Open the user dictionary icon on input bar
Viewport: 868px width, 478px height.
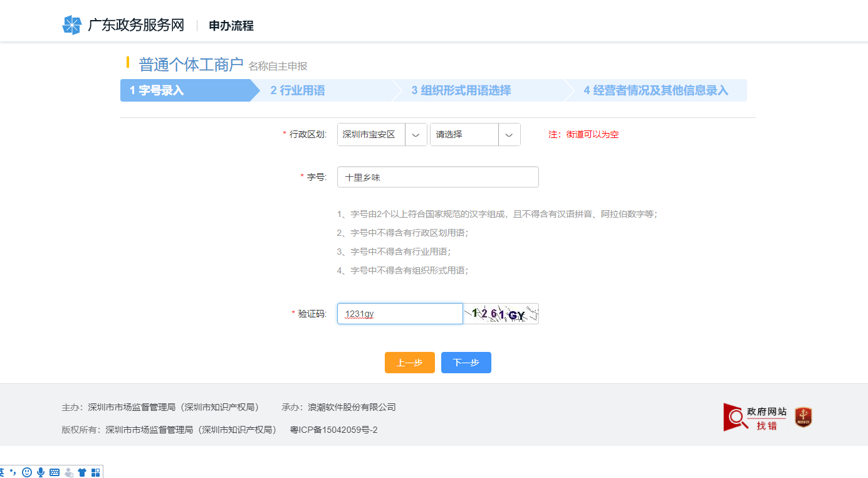coord(68,472)
